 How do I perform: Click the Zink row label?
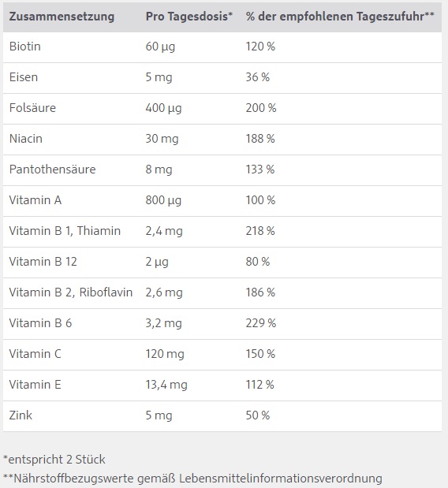coord(21,415)
